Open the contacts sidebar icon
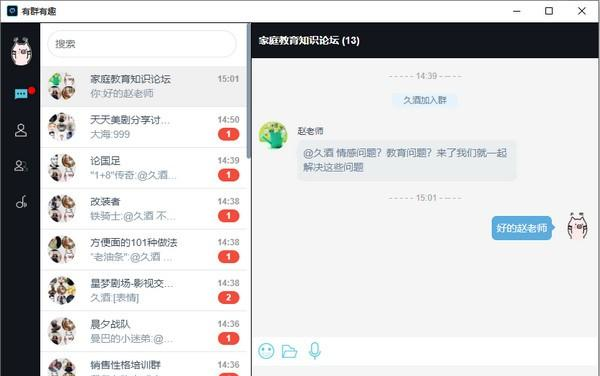Screen dimensions: 600x376 (x=21, y=130)
